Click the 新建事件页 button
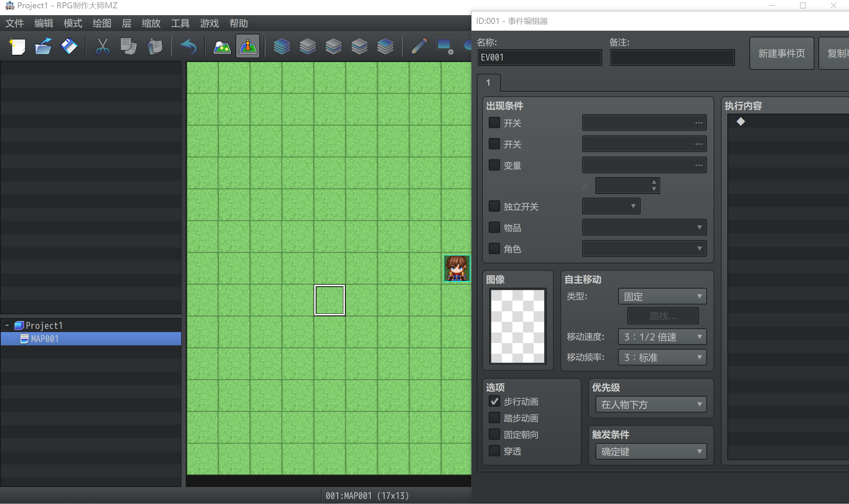The width and height of the screenshot is (849, 504). coord(782,53)
